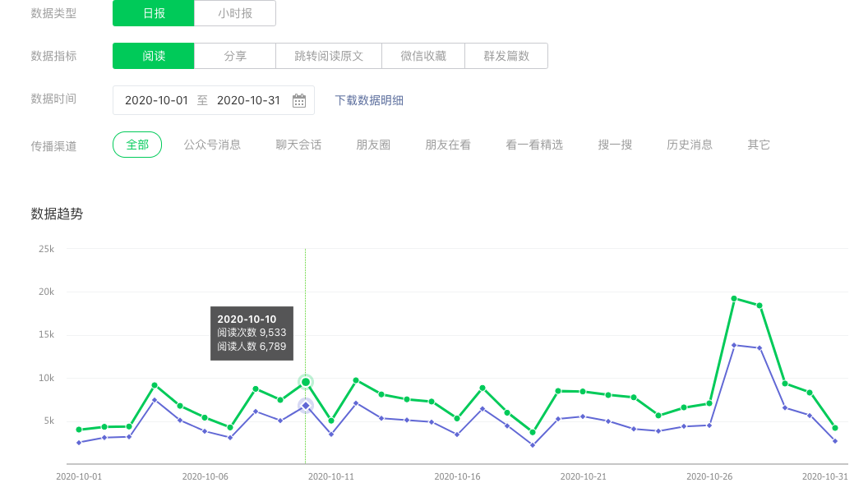This screenshot has width=868, height=492.
Task: Click the start date 2020-10-01 field
Action: point(156,100)
